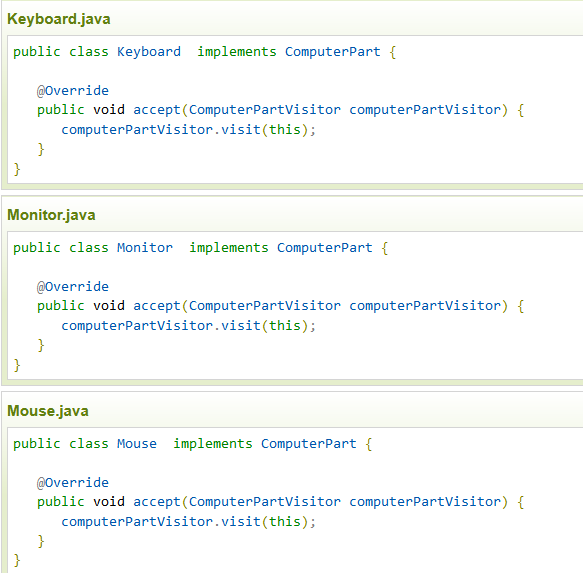Click class name Mouse in its declaration
The width and height of the screenshot is (583, 573).
137,444
